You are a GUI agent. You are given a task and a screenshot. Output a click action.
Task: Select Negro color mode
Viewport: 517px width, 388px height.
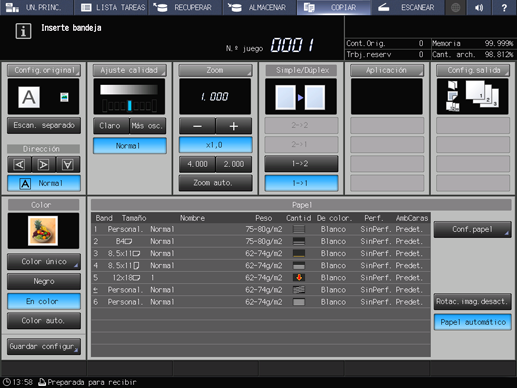(44, 282)
